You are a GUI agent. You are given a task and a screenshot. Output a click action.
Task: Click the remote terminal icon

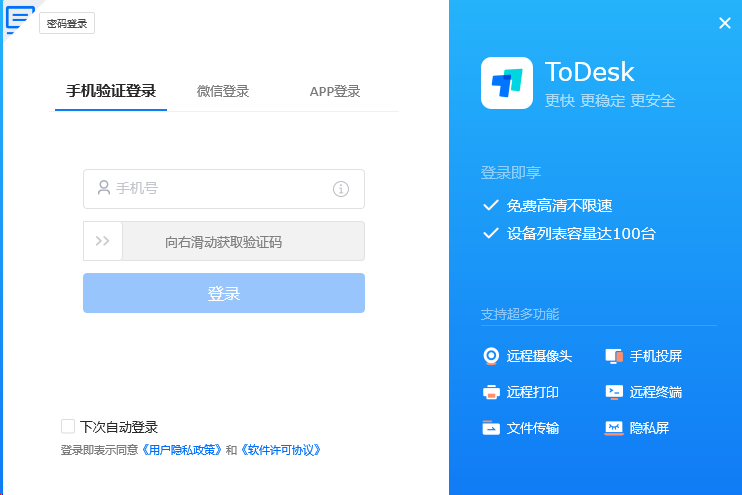614,392
